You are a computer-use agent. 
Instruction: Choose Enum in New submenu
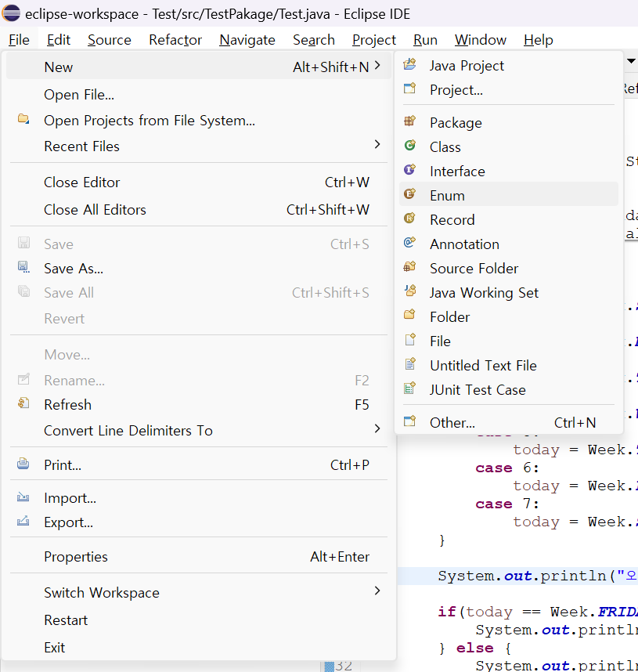(x=509, y=196)
